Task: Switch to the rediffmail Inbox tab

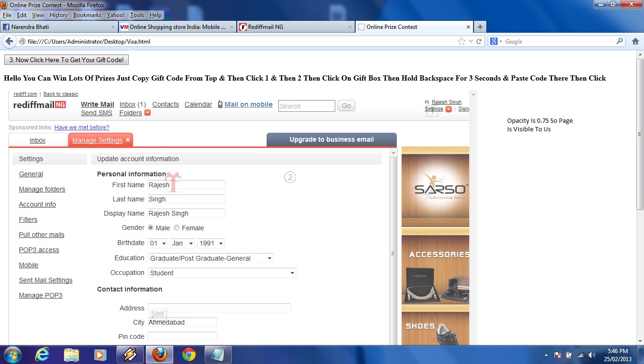Action: coord(38,140)
